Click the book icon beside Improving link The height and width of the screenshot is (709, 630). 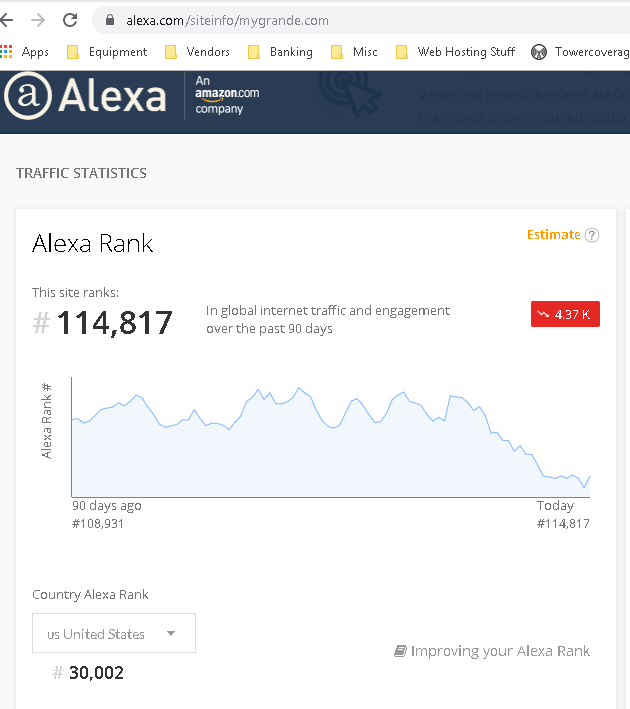400,651
